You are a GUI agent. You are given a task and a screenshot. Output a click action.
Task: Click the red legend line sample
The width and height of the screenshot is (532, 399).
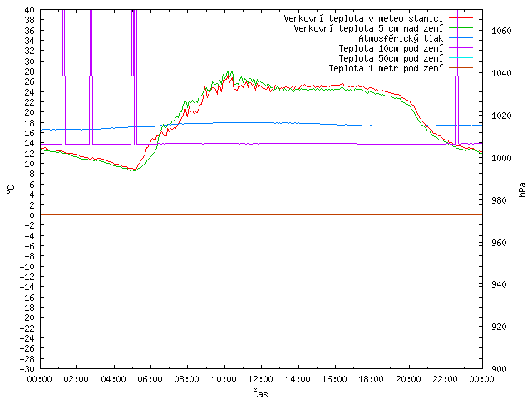point(461,17)
